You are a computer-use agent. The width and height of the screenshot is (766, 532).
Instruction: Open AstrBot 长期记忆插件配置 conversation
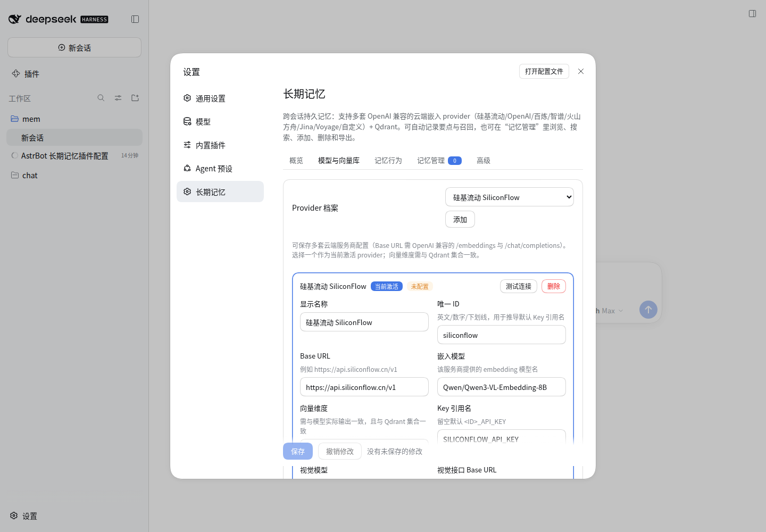(74, 156)
